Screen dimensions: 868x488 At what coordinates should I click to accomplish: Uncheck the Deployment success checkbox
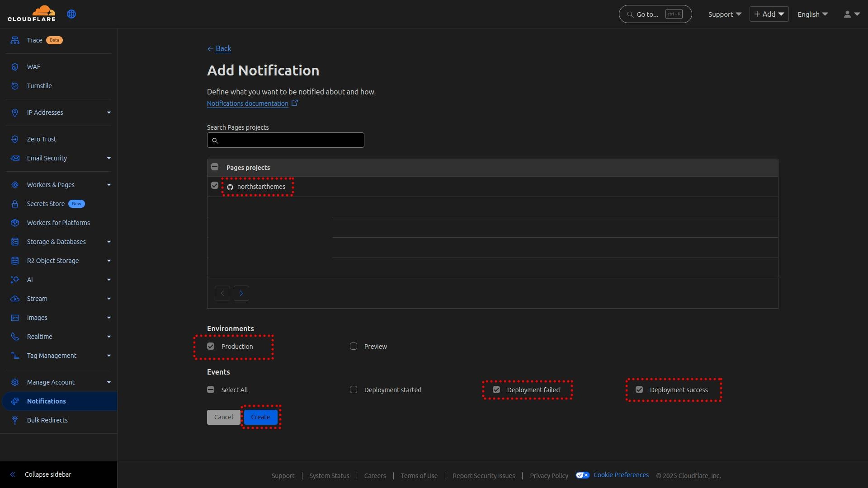pos(639,389)
